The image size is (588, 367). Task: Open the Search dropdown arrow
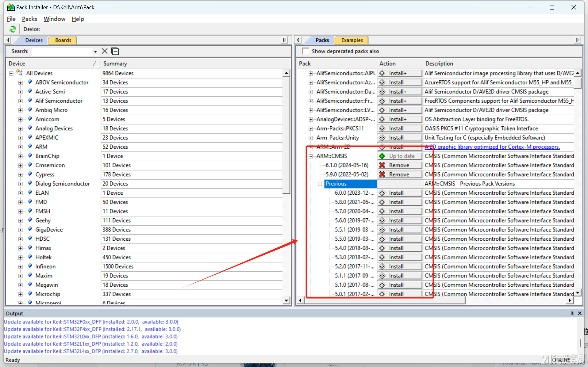(95, 52)
